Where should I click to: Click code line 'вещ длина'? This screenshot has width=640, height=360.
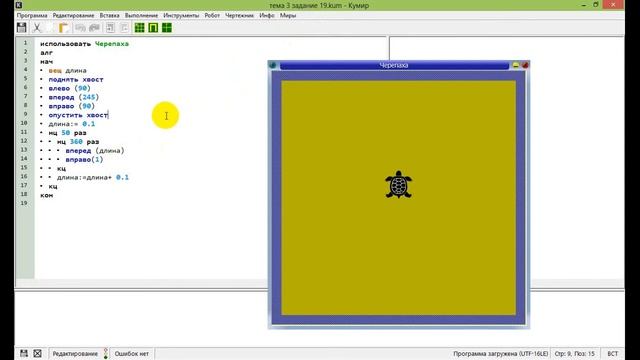point(67,70)
